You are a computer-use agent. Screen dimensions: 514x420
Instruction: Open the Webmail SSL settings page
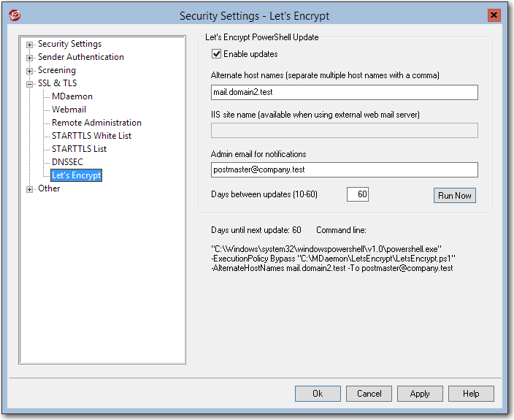coord(69,110)
